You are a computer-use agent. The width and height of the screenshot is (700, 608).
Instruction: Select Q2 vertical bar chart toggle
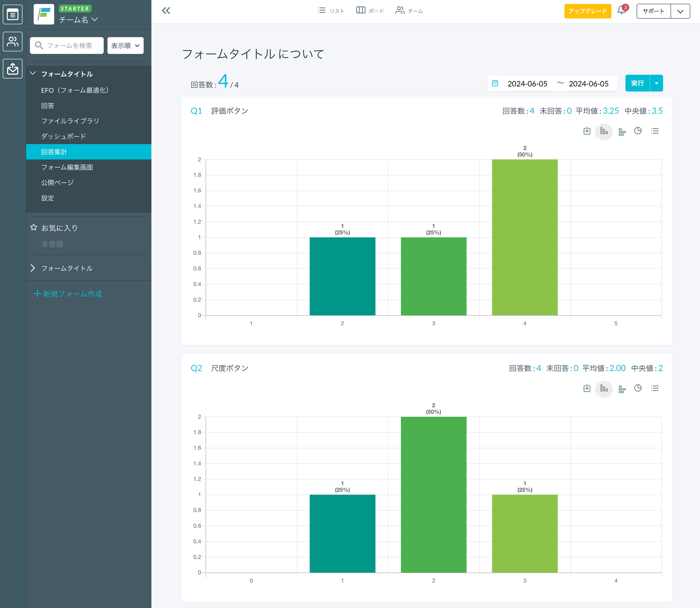coord(604,388)
